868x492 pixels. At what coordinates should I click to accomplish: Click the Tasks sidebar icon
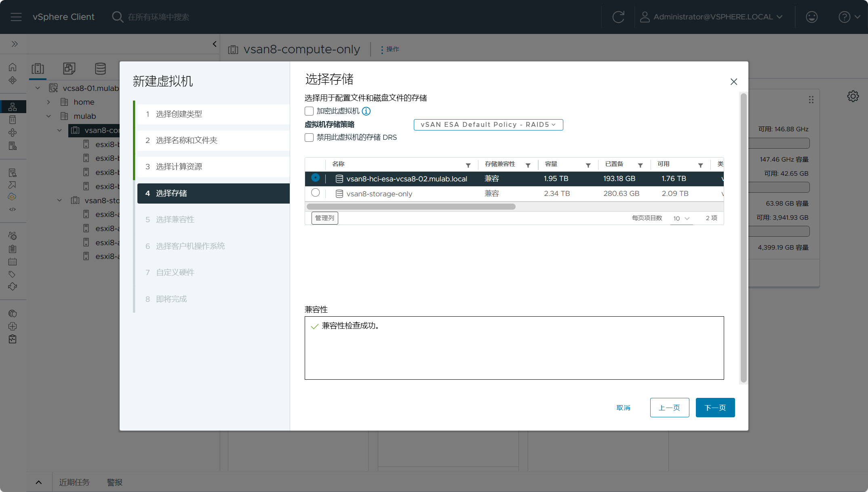13,249
